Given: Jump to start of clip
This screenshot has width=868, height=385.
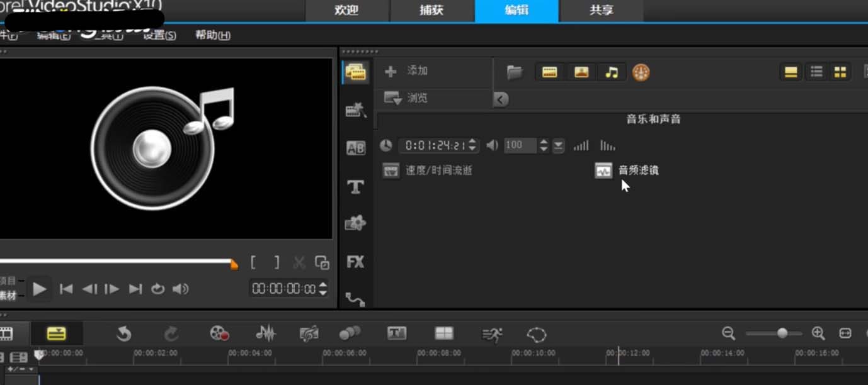Looking at the screenshot, I should pos(66,289).
